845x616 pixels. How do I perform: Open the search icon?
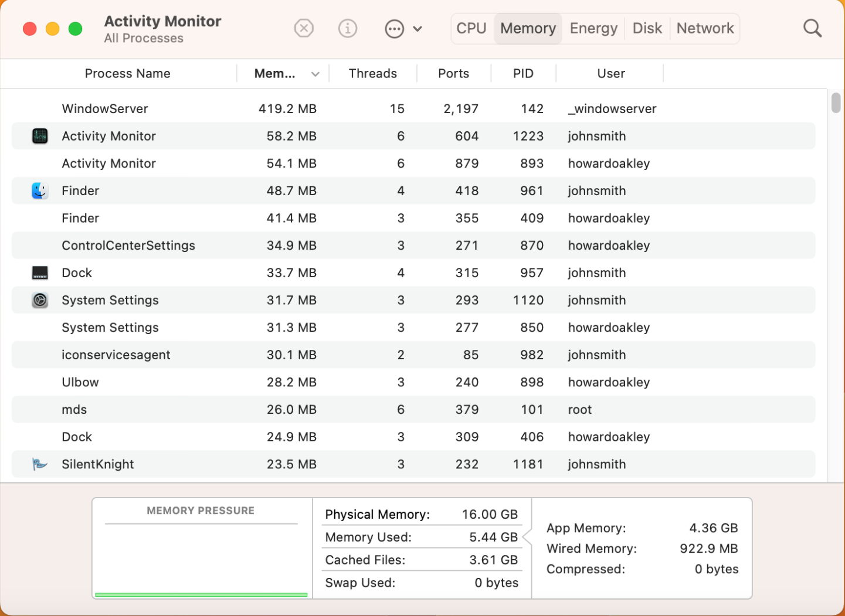tap(812, 28)
